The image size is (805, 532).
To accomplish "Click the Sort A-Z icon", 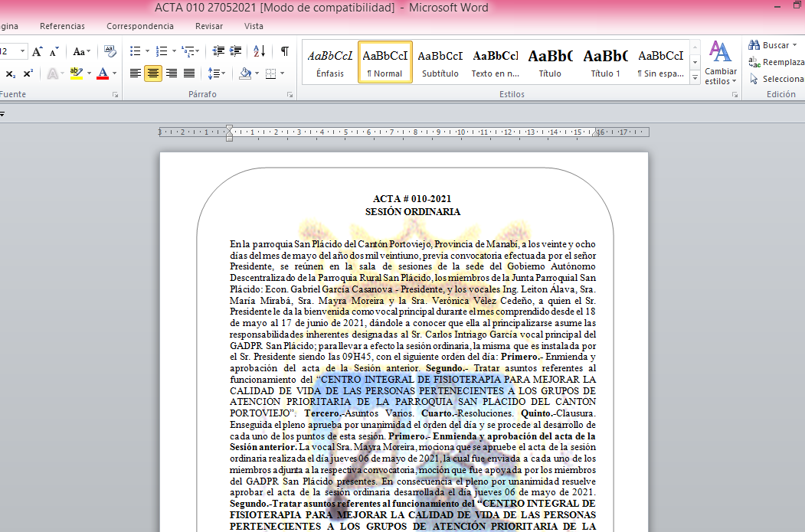I will [x=259, y=52].
